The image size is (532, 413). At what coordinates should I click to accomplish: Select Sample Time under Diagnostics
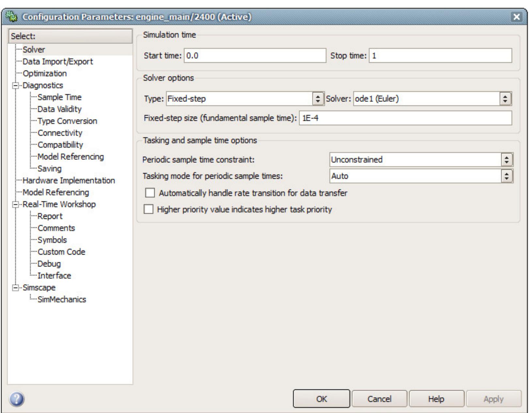[x=59, y=97]
